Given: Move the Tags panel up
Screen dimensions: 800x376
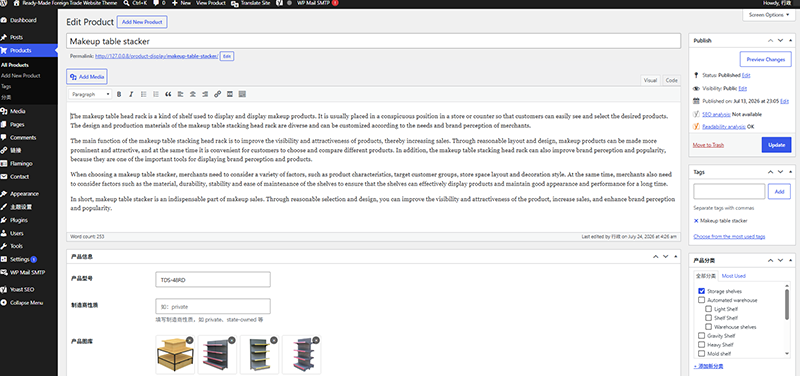Looking at the screenshot, I should pyautogui.click(x=770, y=172).
